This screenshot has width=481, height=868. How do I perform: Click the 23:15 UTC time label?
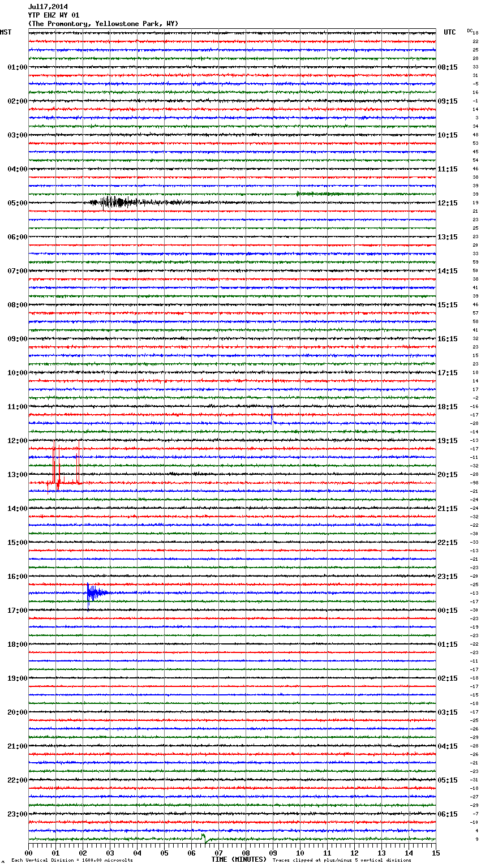point(448,577)
